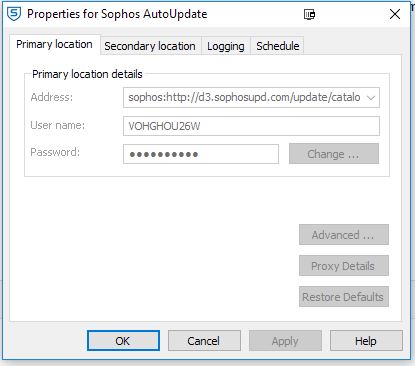Confirm with the OK button

pos(123,341)
